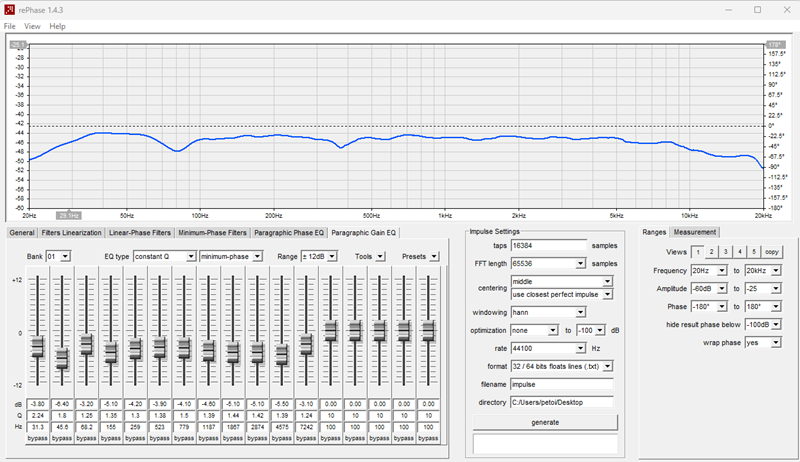Open the File menu
The image size is (800, 462).
coord(10,26)
